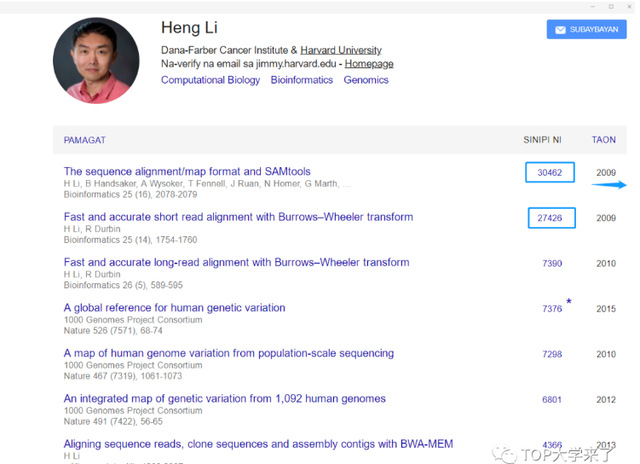Select the Bioinformatics interest tag
Screen dimensions: 640x464
[x=301, y=80]
